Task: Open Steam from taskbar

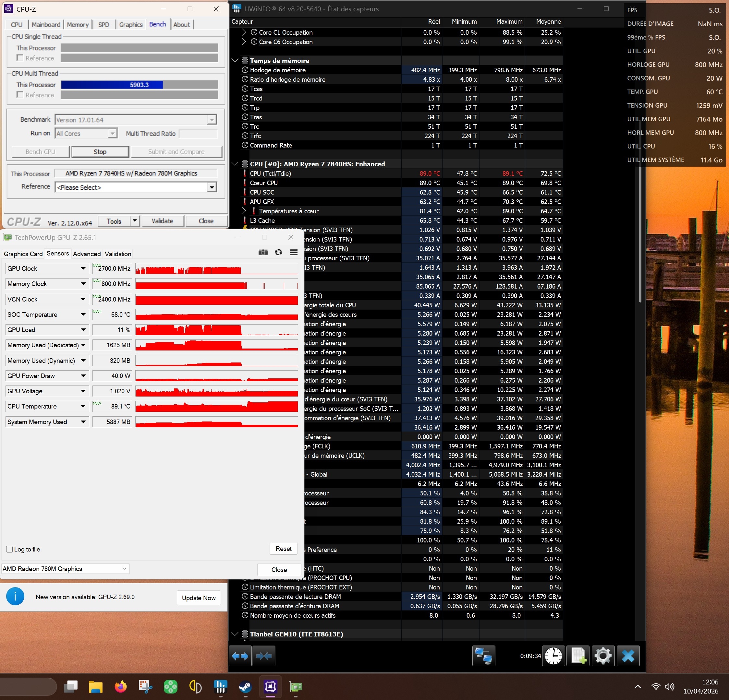Action: (245, 686)
